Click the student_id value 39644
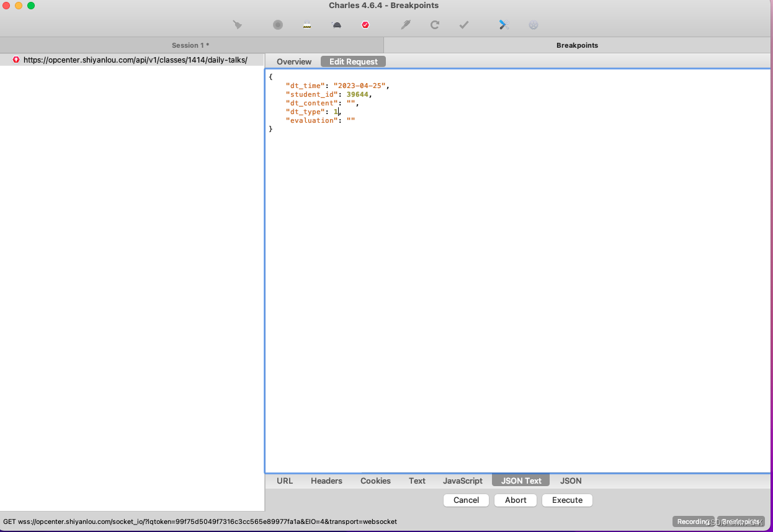 [x=357, y=94]
